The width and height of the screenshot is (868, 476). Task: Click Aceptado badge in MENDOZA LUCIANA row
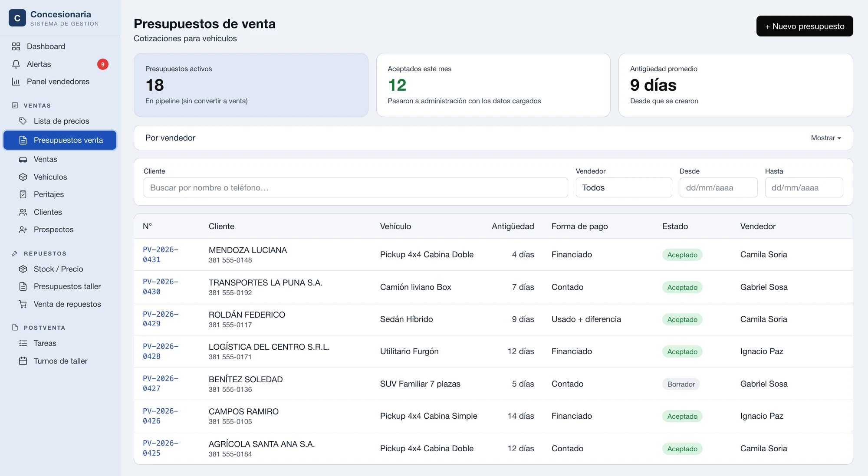click(682, 255)
